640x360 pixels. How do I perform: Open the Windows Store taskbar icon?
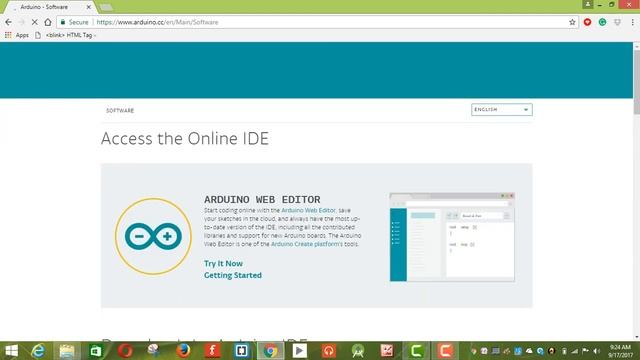click(96, 351)
